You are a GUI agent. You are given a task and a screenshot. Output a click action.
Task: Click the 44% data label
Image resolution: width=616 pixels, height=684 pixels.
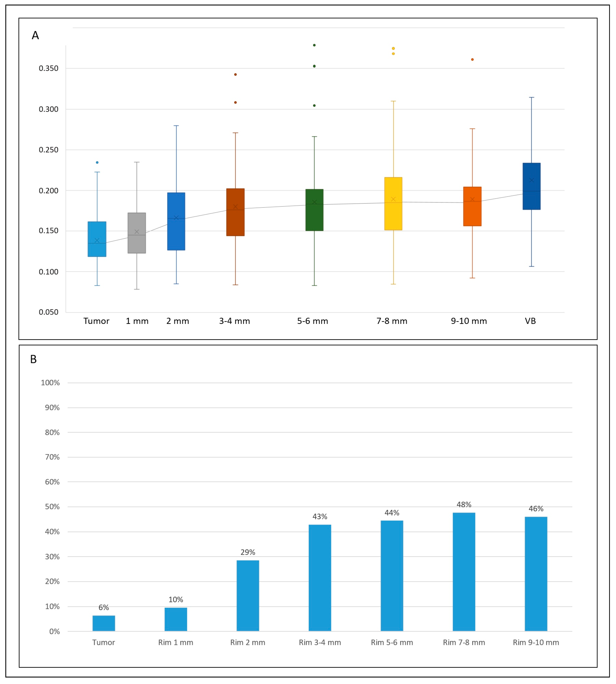pos(392,513)
